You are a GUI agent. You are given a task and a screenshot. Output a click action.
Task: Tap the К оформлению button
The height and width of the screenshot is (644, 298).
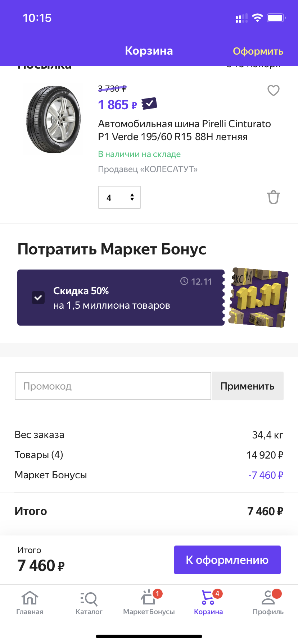tap(227, 560)
